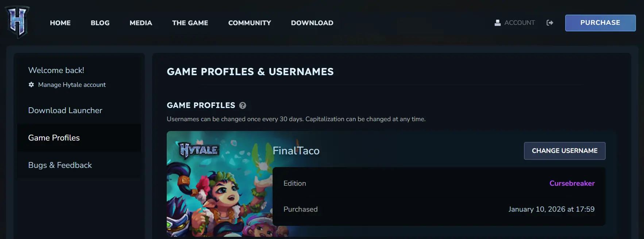Click the Game Profiles help question mark
This screenshot has height=239, width=644.
pyautogui.click(x=243, y=105)
